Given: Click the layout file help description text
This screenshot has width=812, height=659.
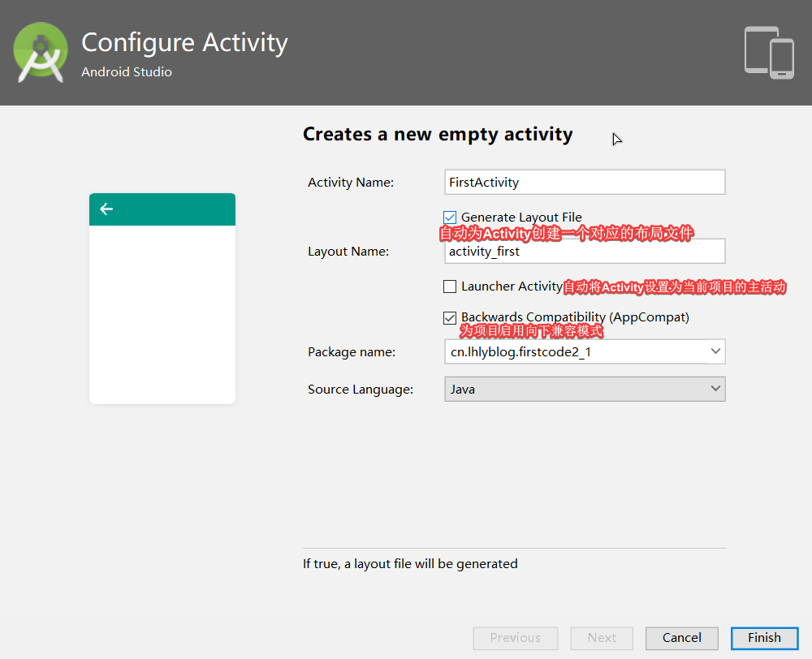Looking at the screenshot, I should [x=410, y=563].
